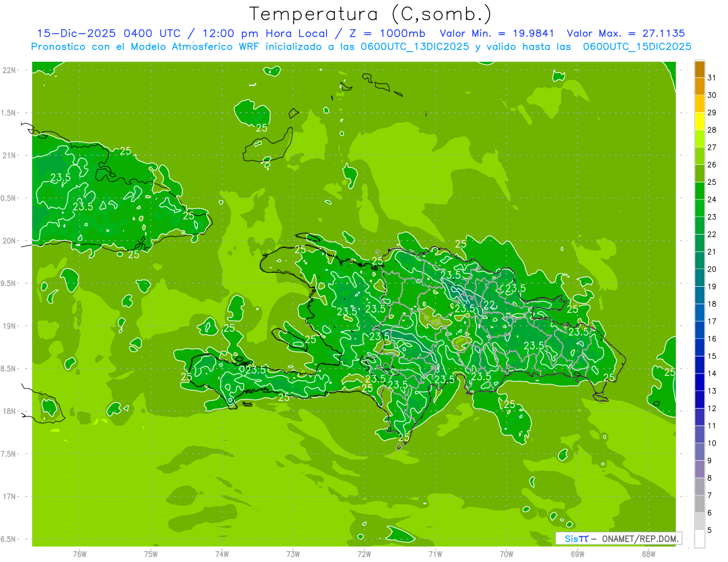This screenshot has height=562, width=728.
Task: Click the "19N" latitude axis label
Action: tap(10, 326)
